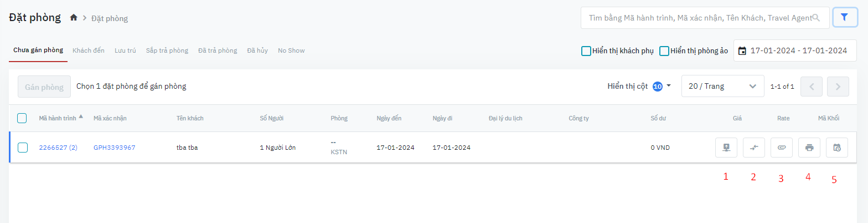
Task: Open the blue filter funnel button
Action: pos(845,18)
